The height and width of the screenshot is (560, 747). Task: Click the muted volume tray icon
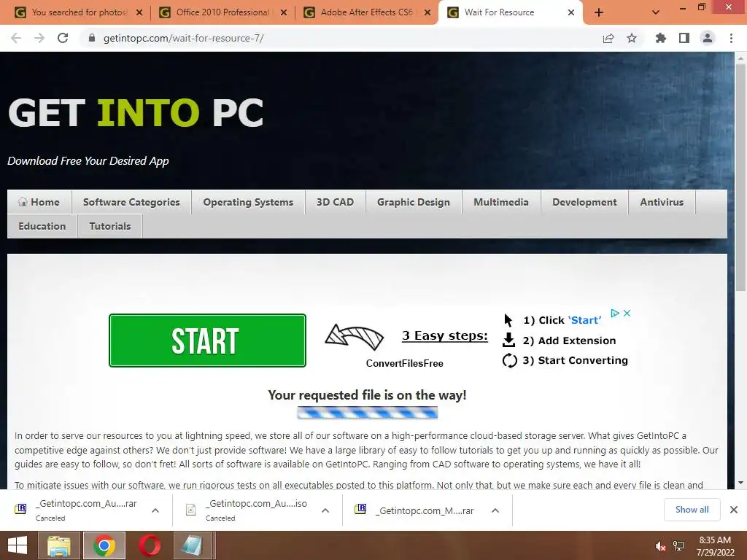point(660,546)
